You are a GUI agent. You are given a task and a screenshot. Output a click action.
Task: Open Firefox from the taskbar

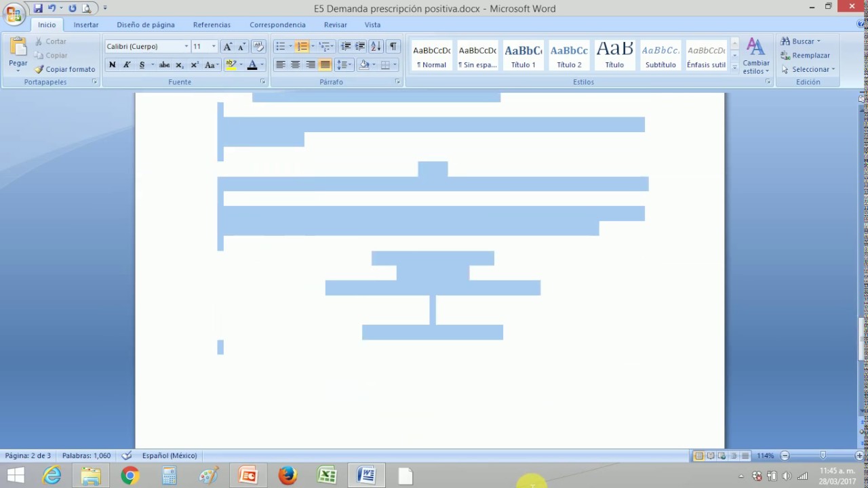(288, 476)
